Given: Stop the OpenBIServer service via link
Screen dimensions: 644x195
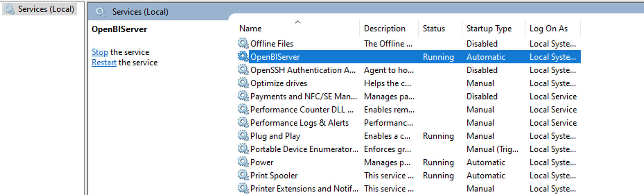Looking at the screenshot, I should click(100, 52).
